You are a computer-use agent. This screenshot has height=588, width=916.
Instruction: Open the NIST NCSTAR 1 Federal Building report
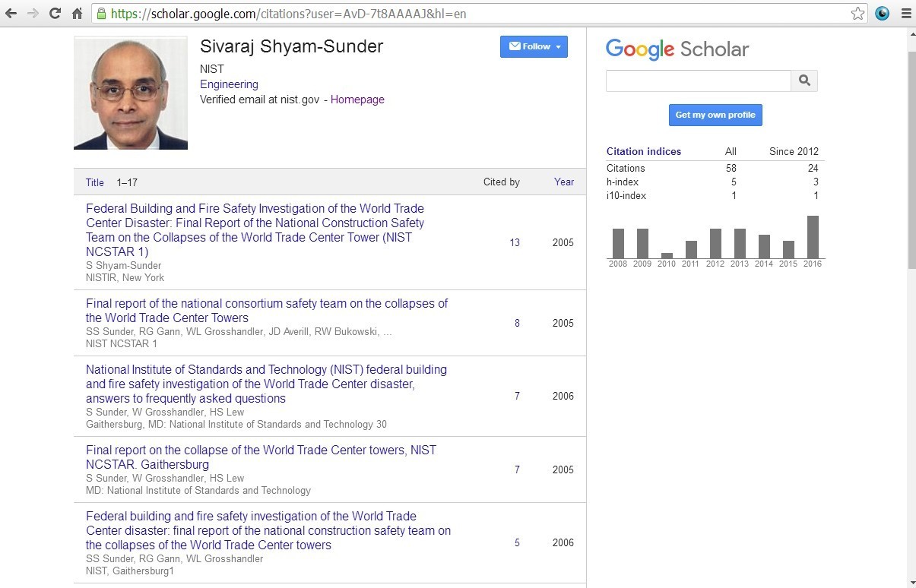(255, 230)
